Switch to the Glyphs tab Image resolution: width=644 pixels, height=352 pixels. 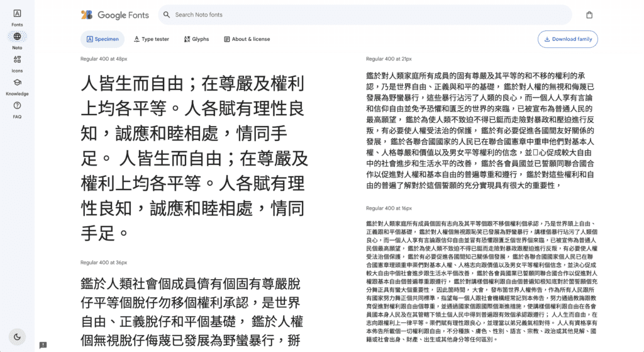point(197,39)
